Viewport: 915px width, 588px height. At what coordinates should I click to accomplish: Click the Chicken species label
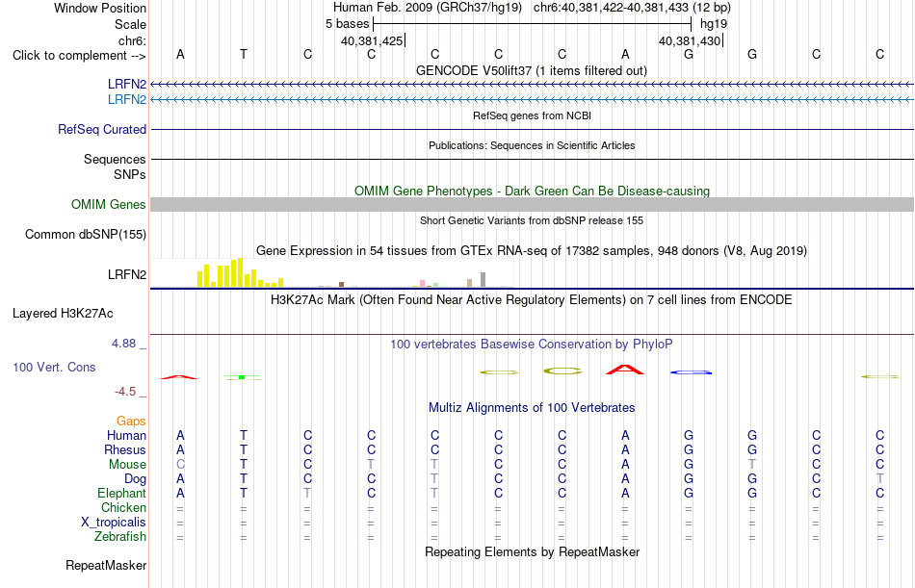(x=123, y=507)
